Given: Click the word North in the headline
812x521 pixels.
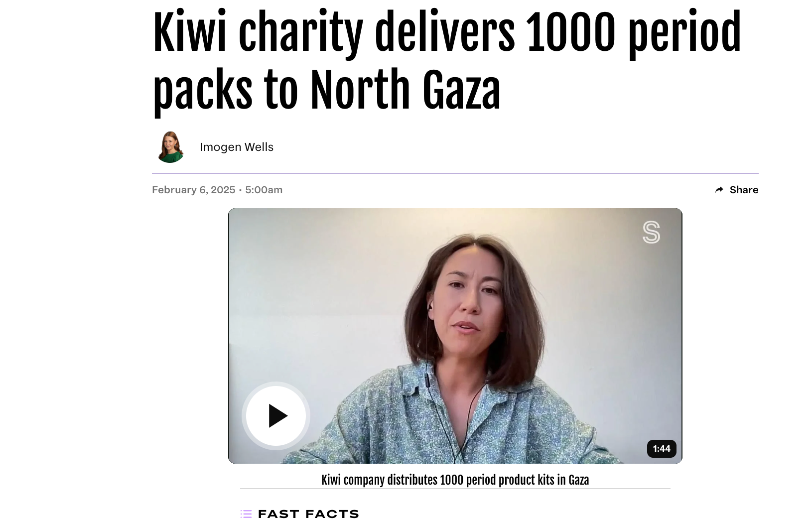Looking at the screenshot, I should pos(360,90).
